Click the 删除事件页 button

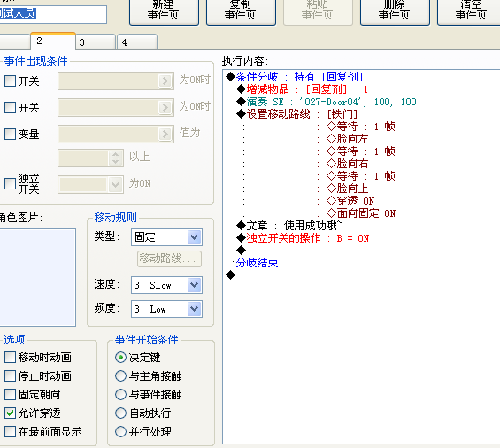coord(395,12)
